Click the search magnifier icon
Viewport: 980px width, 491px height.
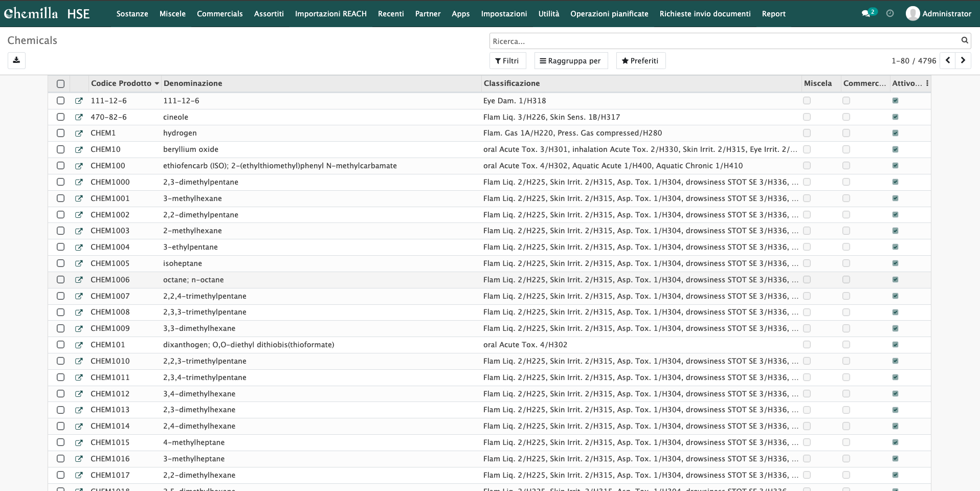click(x=964, y=40)
